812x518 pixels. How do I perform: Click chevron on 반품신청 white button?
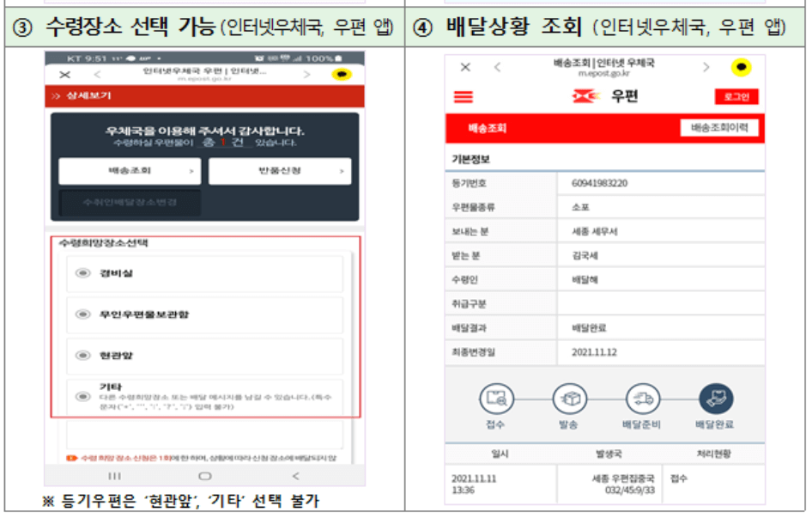(342, 171)
